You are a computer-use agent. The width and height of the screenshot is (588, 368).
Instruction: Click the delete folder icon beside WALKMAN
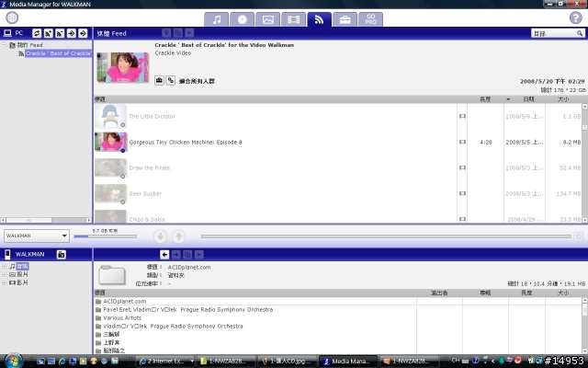pos(62,255)
